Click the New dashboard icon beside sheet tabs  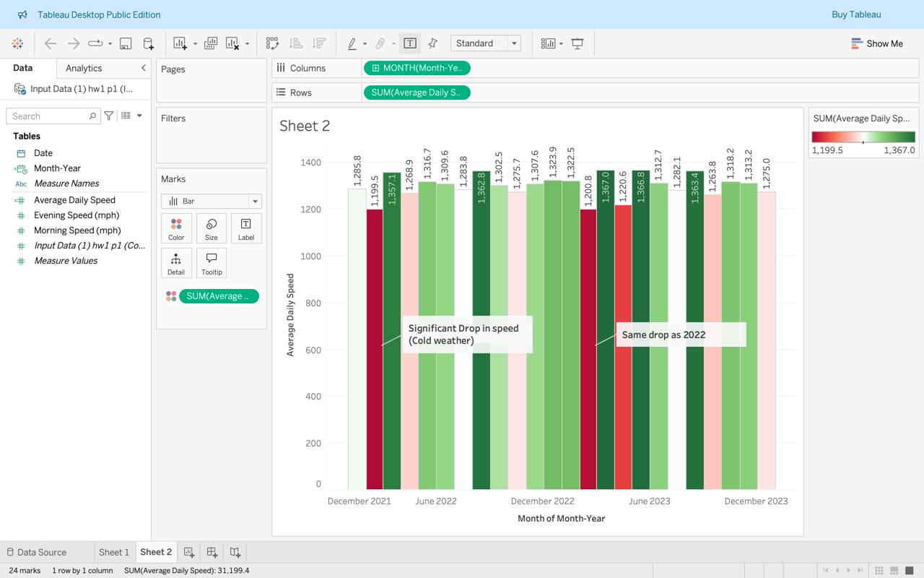coord(212,552)
